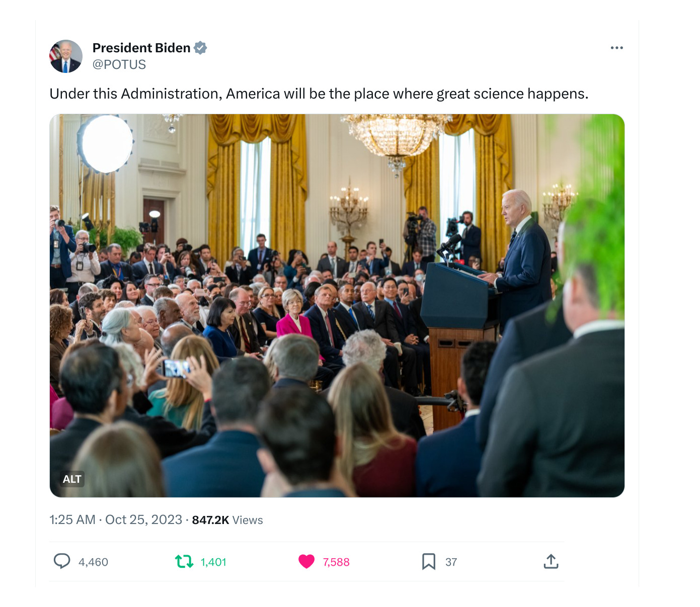Click the share upload icon
This screenshot has width=700, height=607.
551,561
